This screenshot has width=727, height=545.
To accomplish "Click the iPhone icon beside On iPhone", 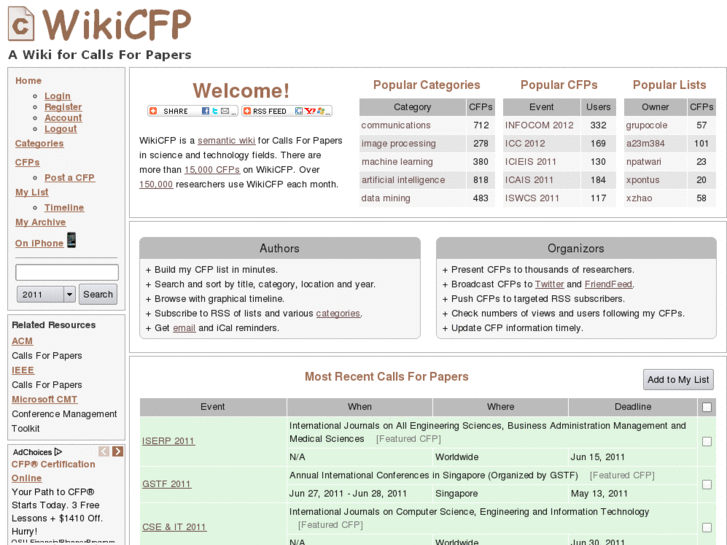I will coord(71,240).
